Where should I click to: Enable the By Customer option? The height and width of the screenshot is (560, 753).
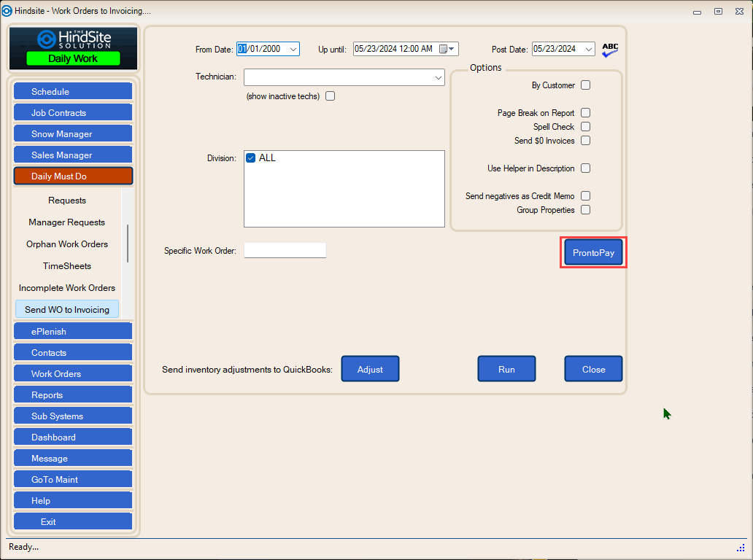[585, 85]
